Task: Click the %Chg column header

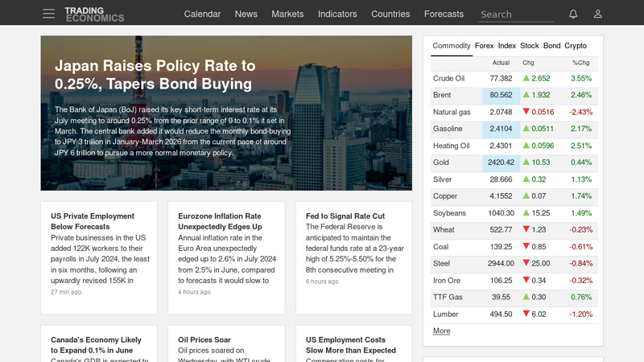Action: point(580,63)
